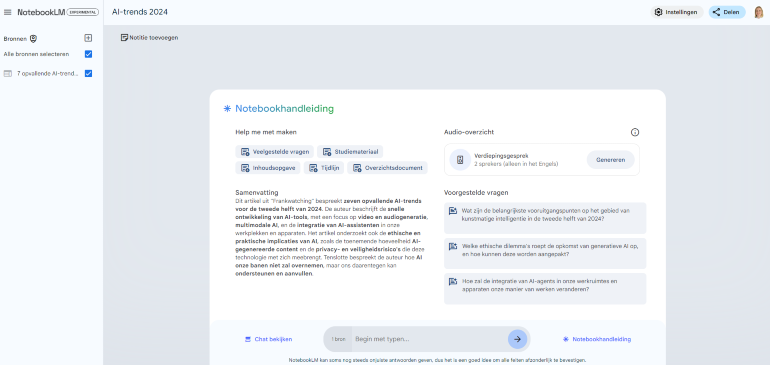Create Studiemateriaal
Image resolution: width=770 pixels, height=365 pixels.
pyautogui.click(x=350, y=152)
